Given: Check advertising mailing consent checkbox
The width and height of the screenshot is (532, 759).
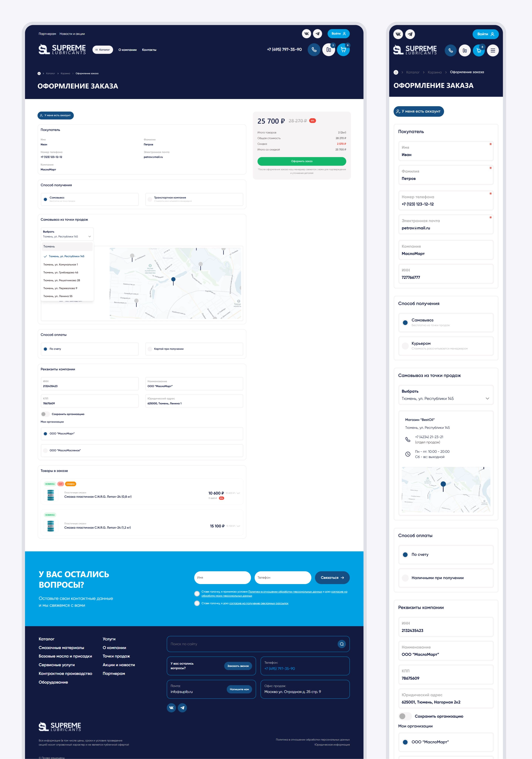Looking at the screenshot, I should pos(197,603).
